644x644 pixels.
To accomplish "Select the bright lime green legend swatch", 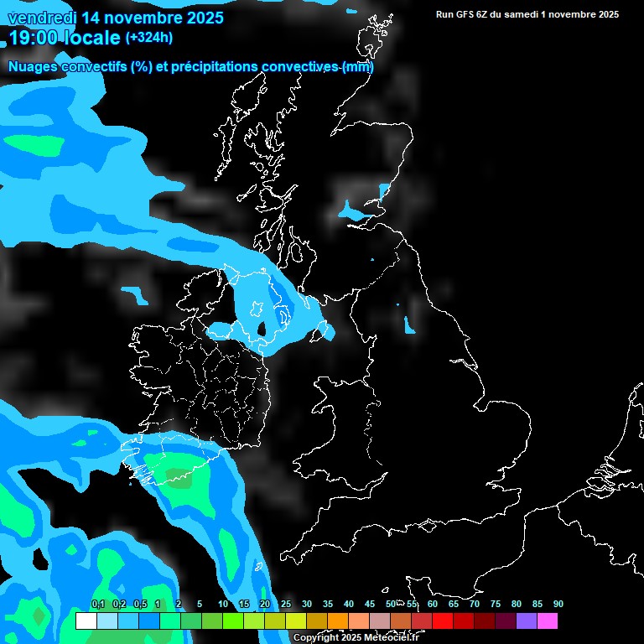I will (x=233, y=621).
